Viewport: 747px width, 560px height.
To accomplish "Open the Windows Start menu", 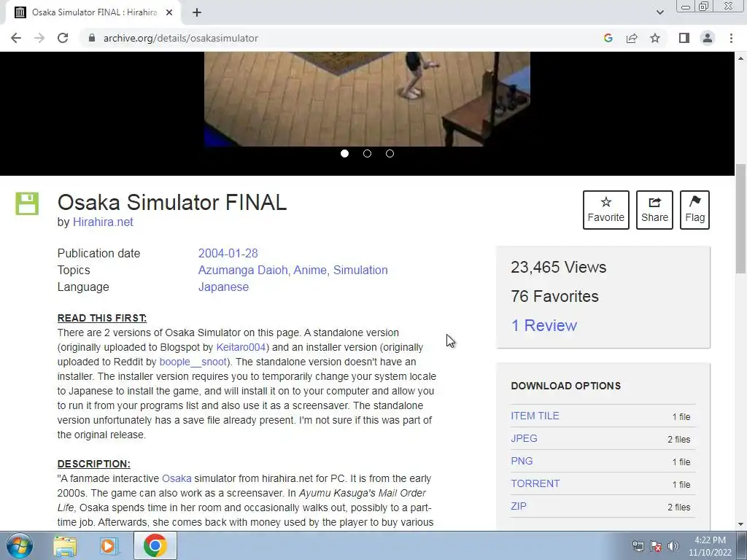I will (20, 545).
